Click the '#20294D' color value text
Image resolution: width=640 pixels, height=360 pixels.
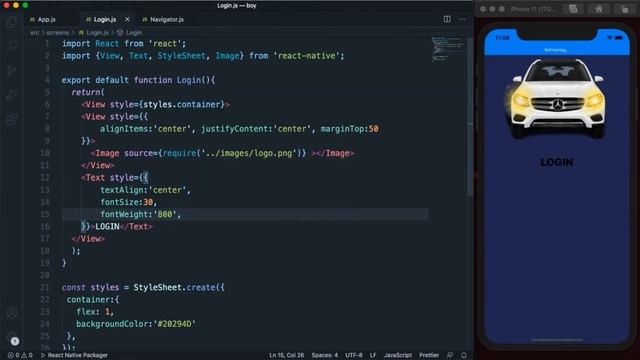click(x=174, y=324)
